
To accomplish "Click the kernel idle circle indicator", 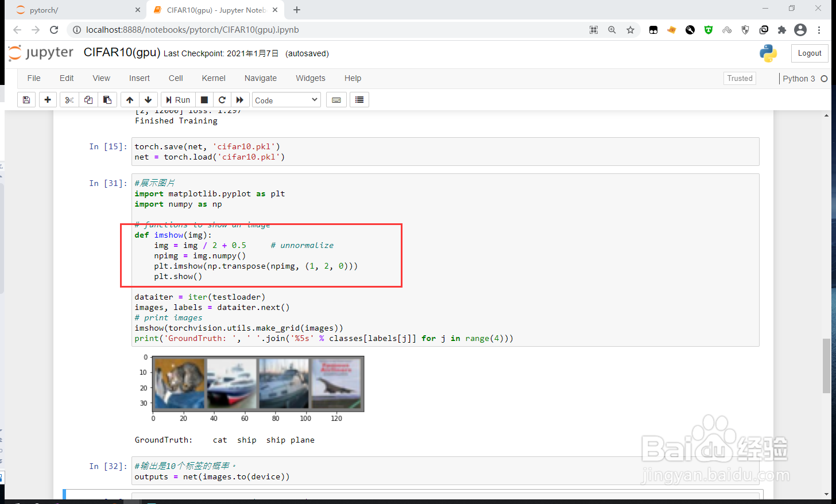I will (824, 79).
